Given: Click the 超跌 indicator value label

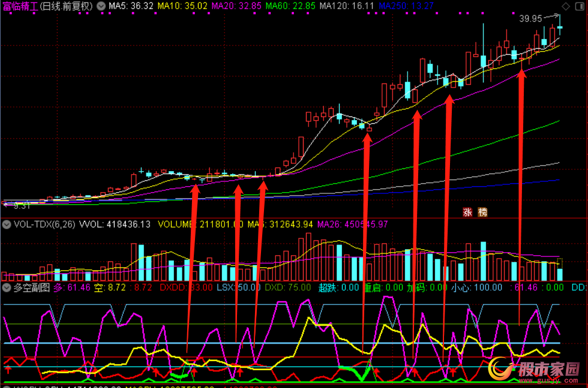Looking at the screenshot, I should [x=338, y=288].
